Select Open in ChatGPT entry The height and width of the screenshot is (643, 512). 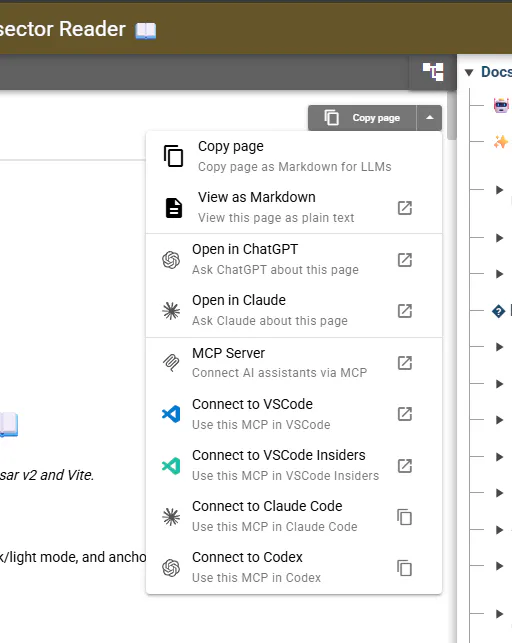[x=294, y=260]
